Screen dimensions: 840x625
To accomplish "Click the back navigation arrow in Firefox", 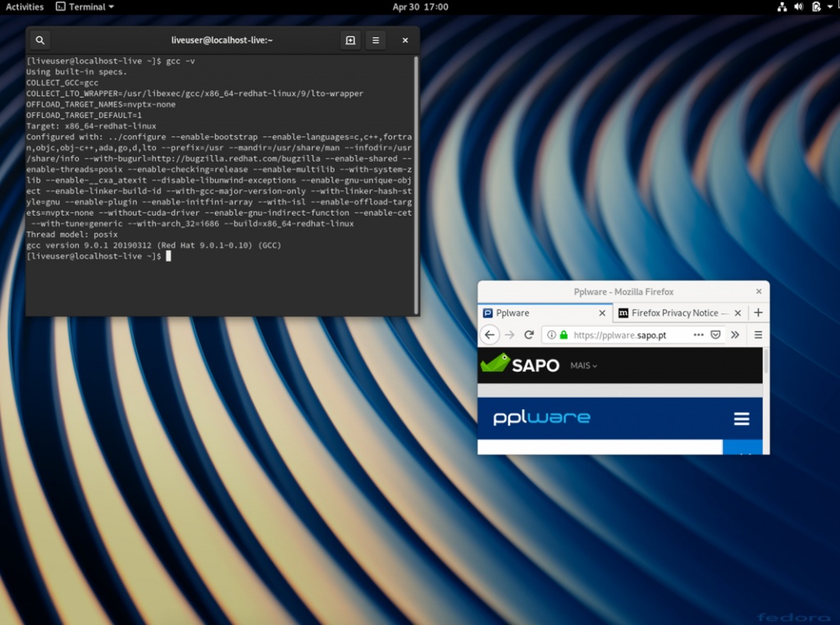I will pos(489,335).
